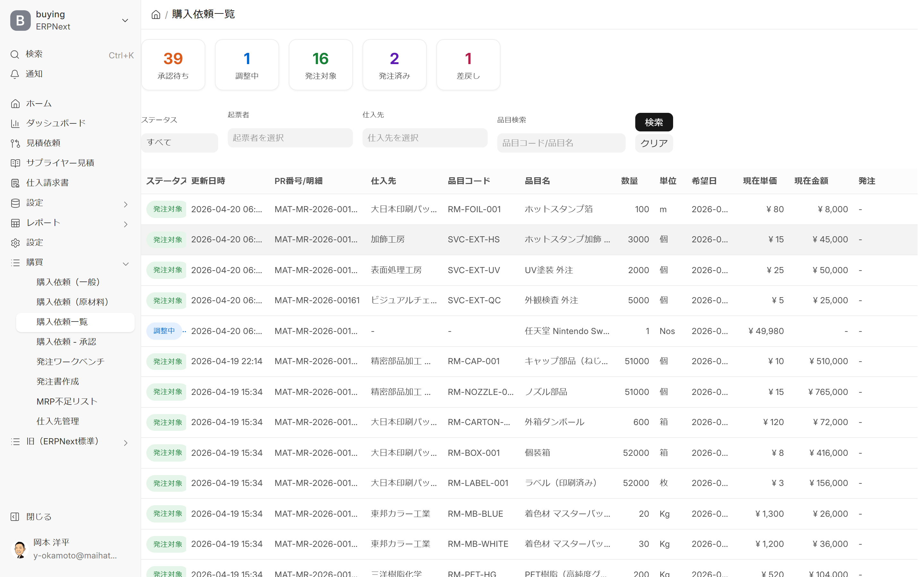
Task: Click the home icon in breadcrumb
Action: click(156, 14)
